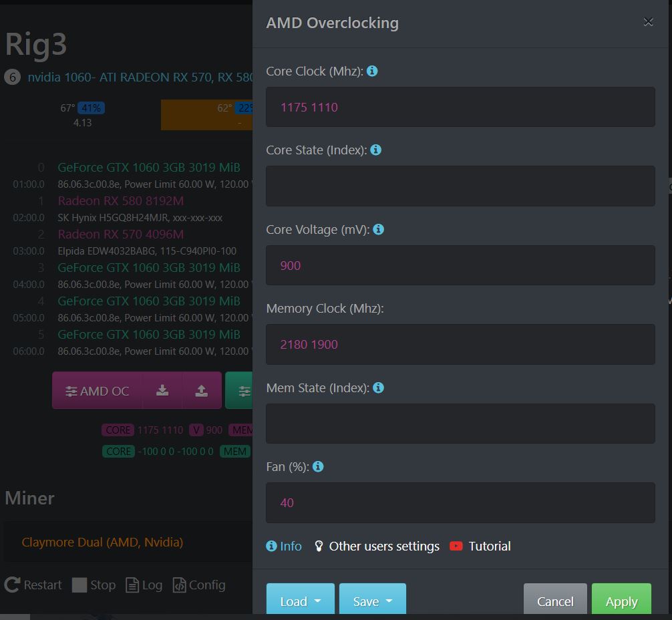Image resolution: width=672 pixels, height=620 pixels.
Task: Click the download icon beside AMD OC
Action: pyautogui.click(x=162, y=391)
